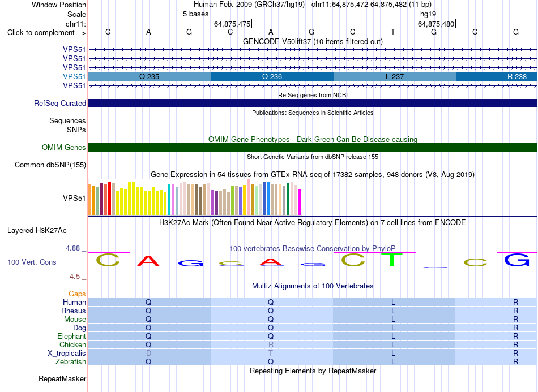Click the 'L' in the Zebrafish alignment row
This screenshot has width=538, height=392.
[393, 362]
